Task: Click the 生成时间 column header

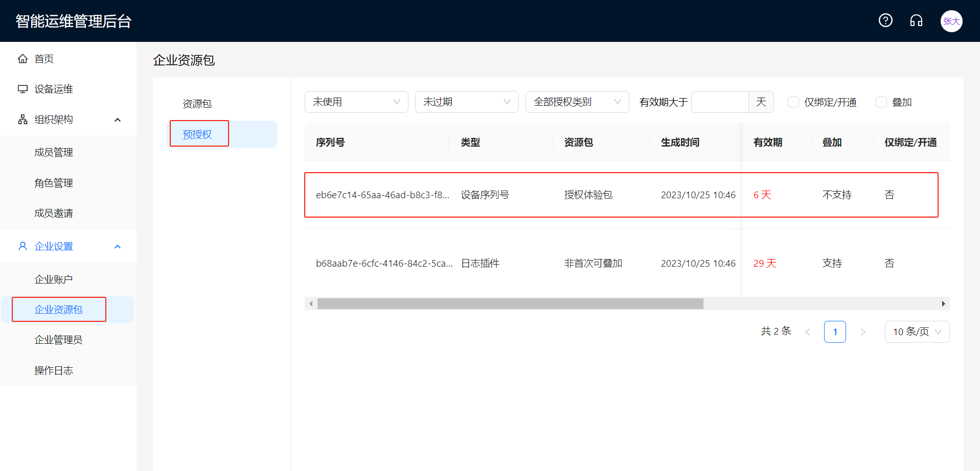Action: point(680,143)
